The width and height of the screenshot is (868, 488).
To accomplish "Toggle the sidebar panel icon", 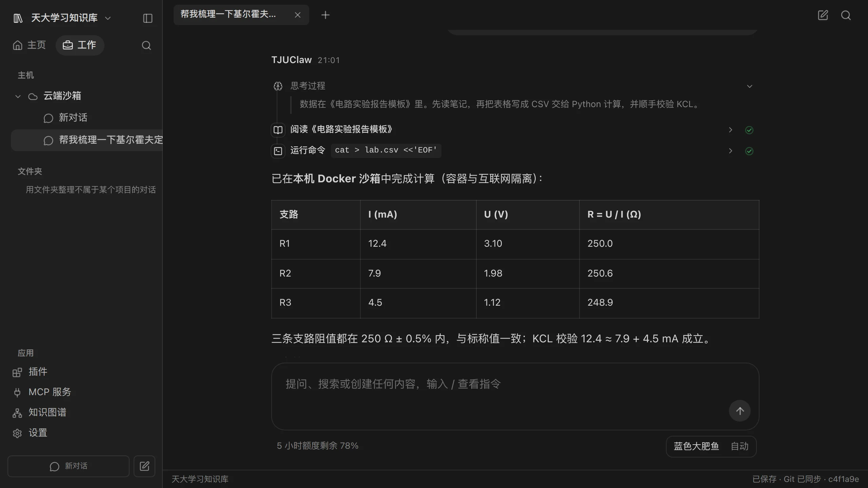I will [148, 18].
